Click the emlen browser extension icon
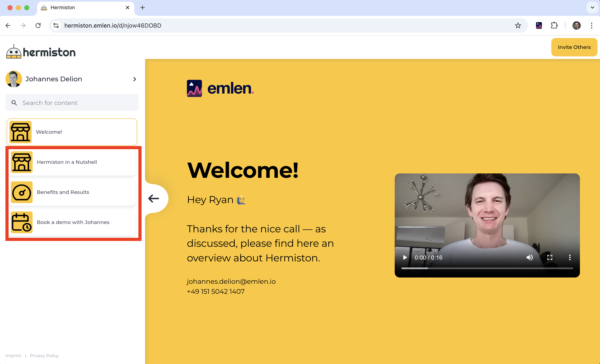 coord(539,25)
